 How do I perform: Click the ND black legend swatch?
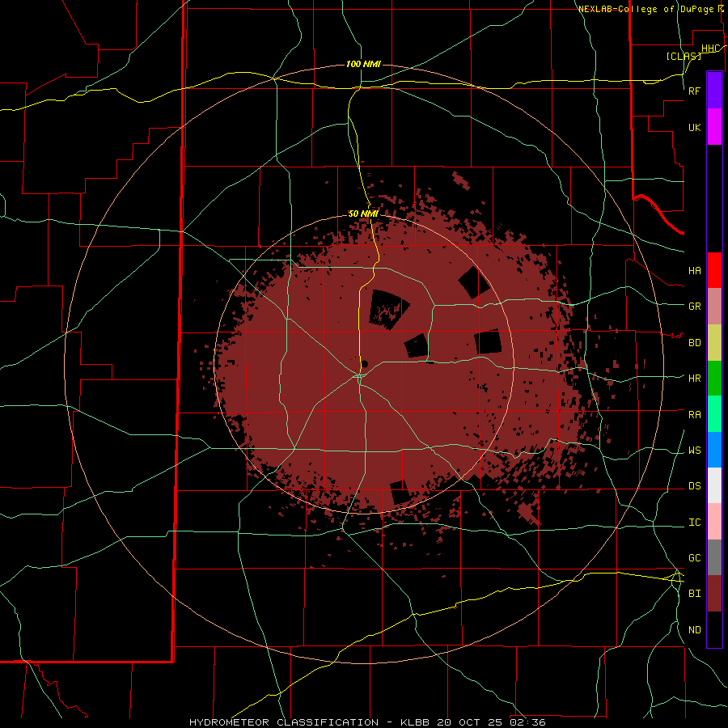pos(714,629)
